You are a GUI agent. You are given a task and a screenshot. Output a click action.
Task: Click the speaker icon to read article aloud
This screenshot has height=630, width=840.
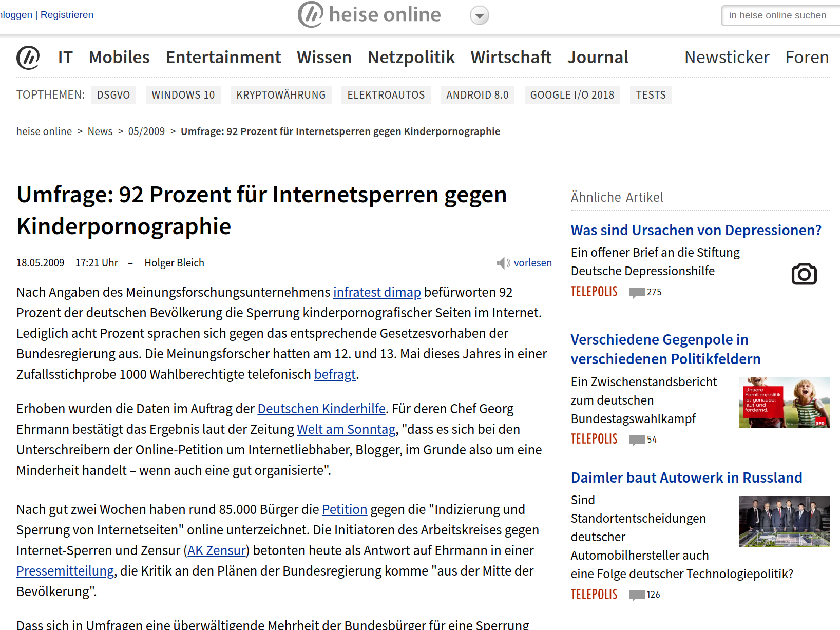[503, 263]
